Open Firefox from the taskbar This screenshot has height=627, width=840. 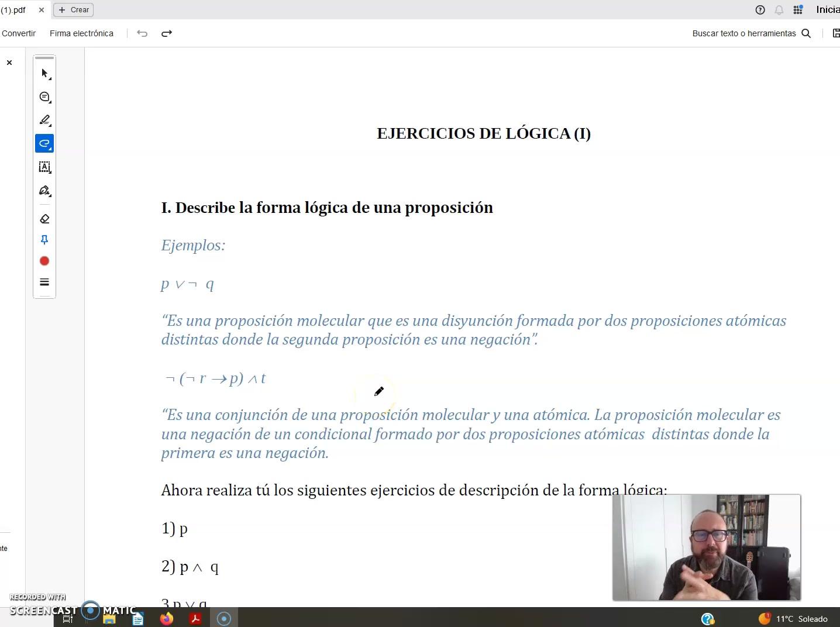click(167, 618)
